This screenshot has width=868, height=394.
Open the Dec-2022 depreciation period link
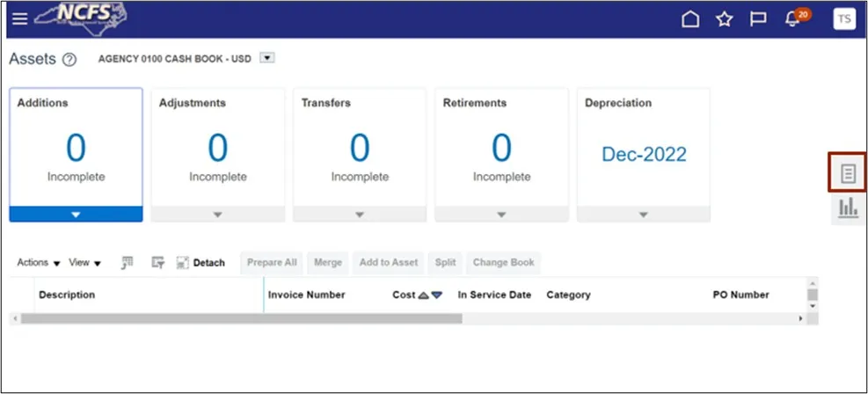click(644, 155)
